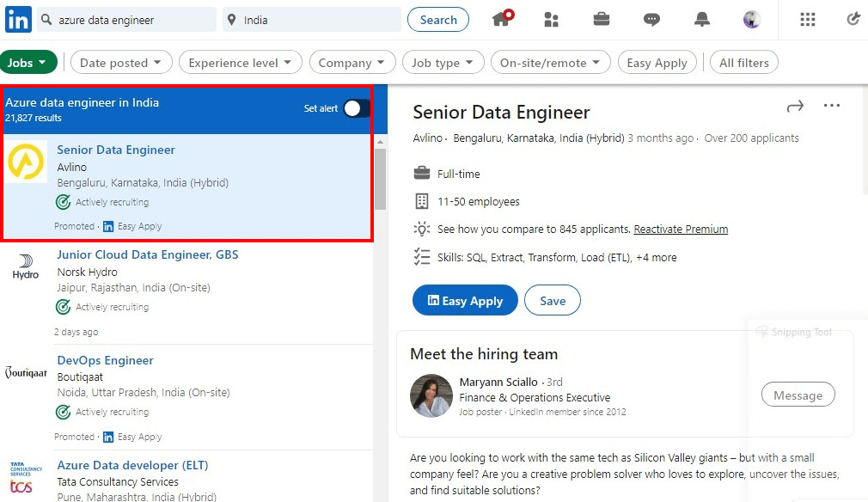868x502 pixels.
Task: Go to Home feed icon
Action: (503, 18)
